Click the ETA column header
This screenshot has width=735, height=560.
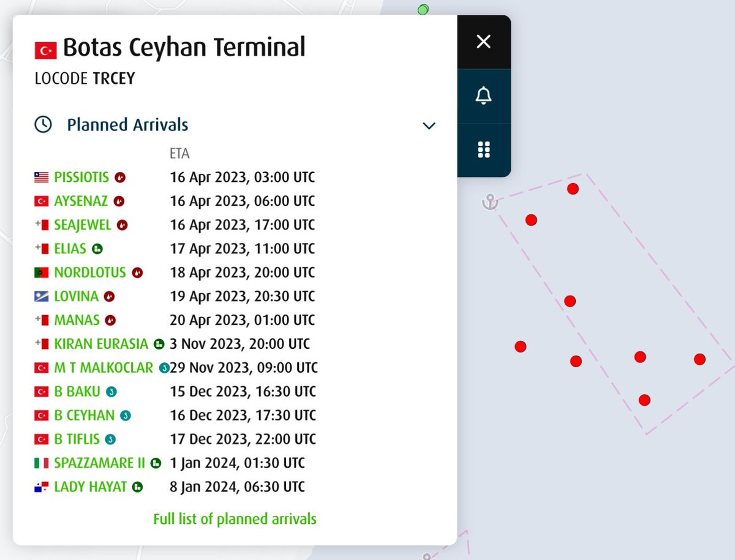(x=179, y=153)
